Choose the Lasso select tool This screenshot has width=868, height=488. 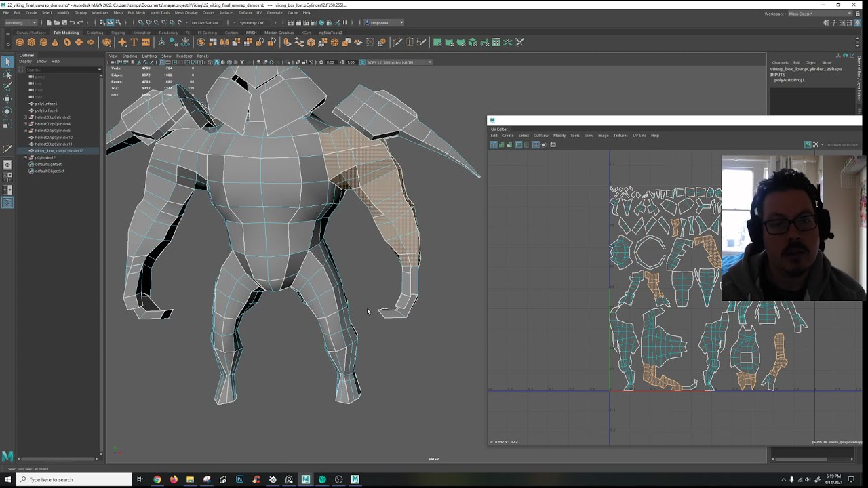click(7, 75)
